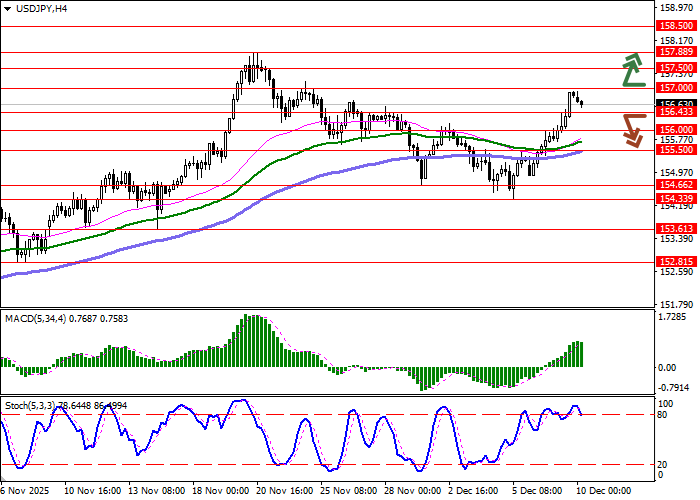700x500 pixels.
Task: Click the 154.662 price level label
Action: click(x=677, y=185)
